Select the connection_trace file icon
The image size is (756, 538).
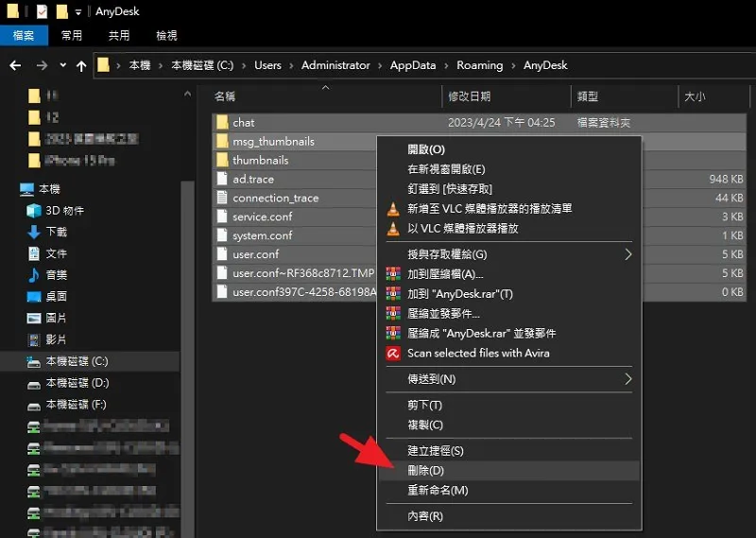click(x=222, y=198)
